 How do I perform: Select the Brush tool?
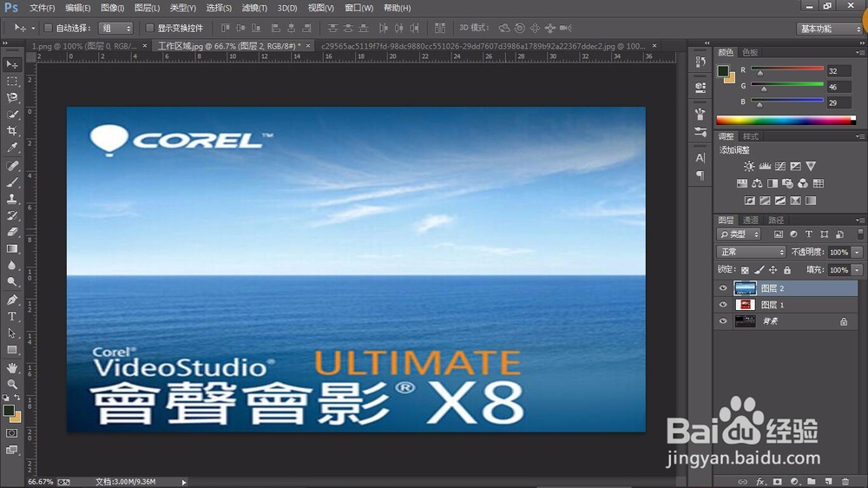[x=11, y=183]
